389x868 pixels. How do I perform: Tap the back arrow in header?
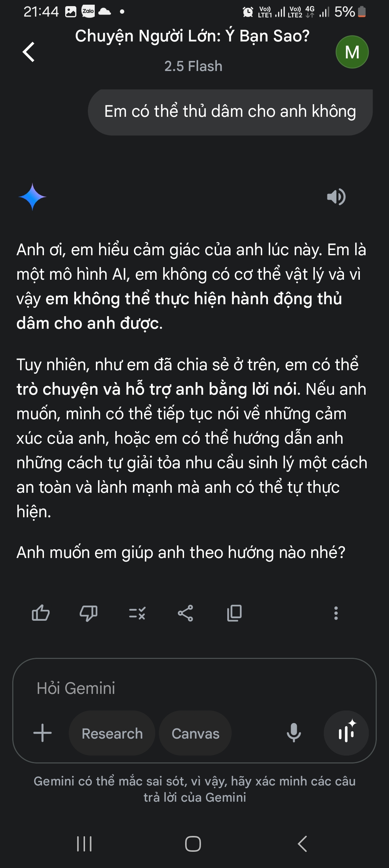tap(29, 52)
